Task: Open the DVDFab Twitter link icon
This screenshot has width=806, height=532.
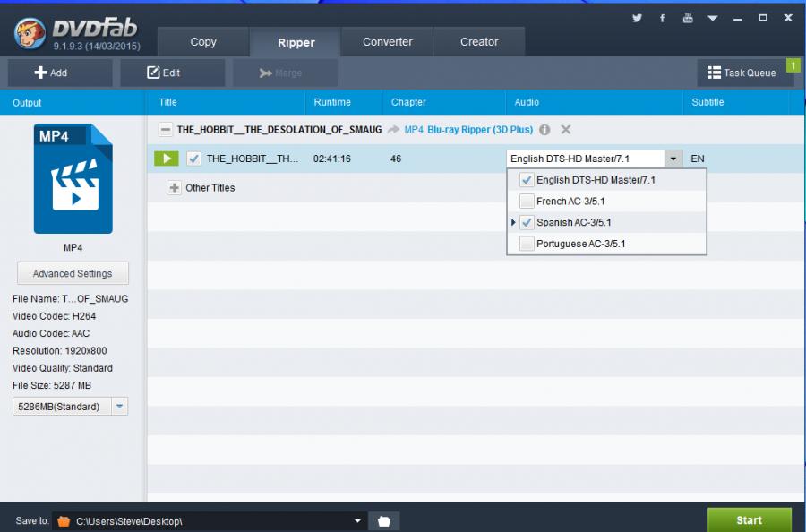Action: 637,18
